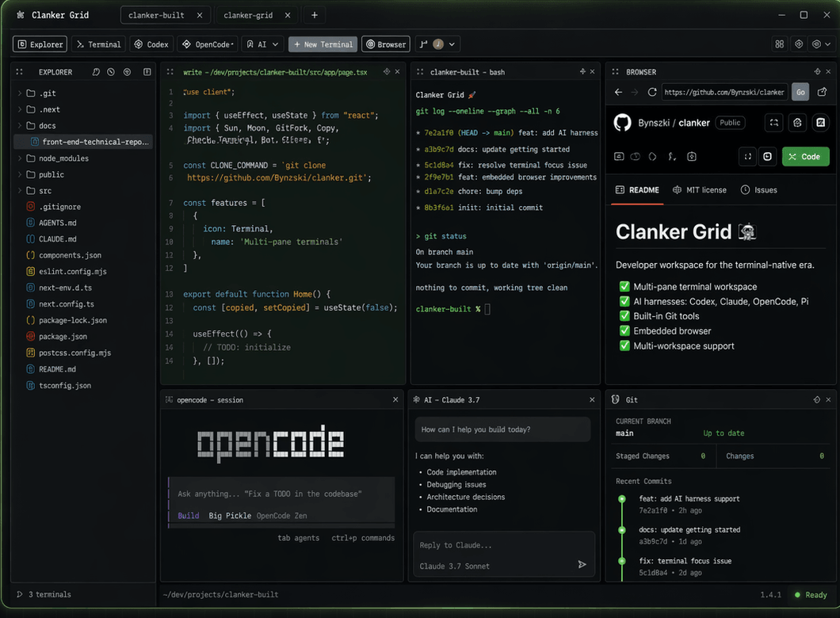
Task: Click the 3 terminals status item
Action: (44, 594)
